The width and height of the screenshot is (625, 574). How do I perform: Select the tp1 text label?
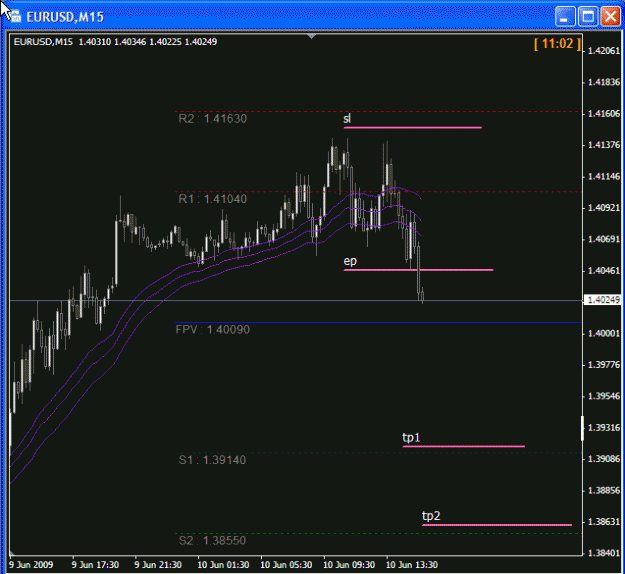pyautogui.click(x=411, y=438)
